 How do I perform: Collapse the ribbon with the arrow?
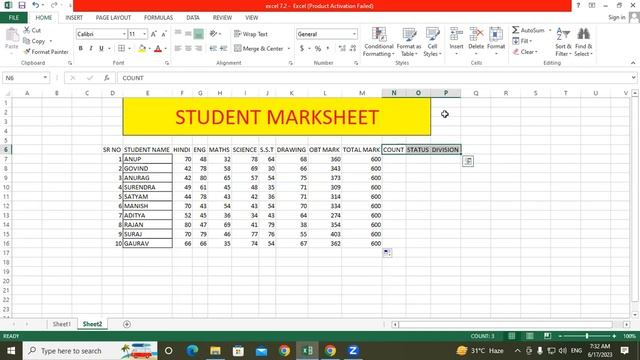point(633,63)
